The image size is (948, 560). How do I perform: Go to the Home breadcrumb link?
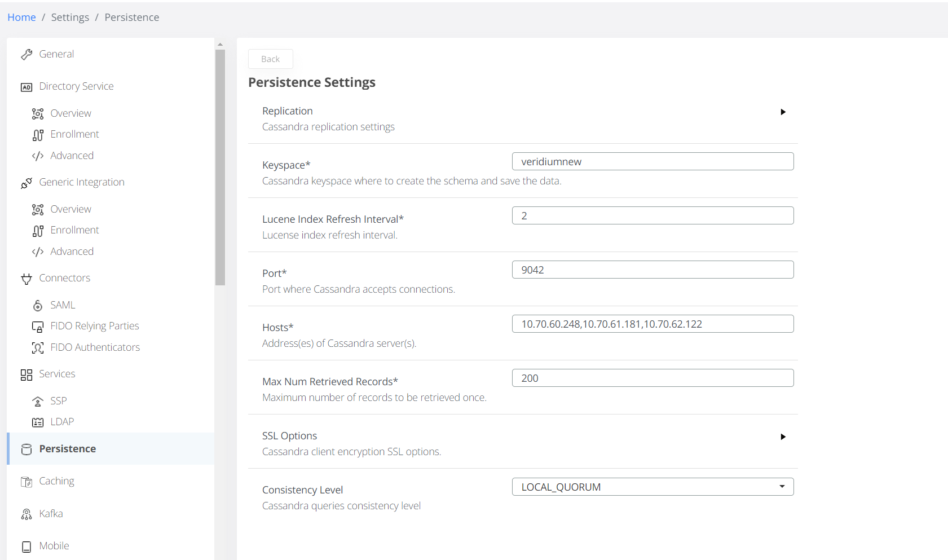click(21, 17)
